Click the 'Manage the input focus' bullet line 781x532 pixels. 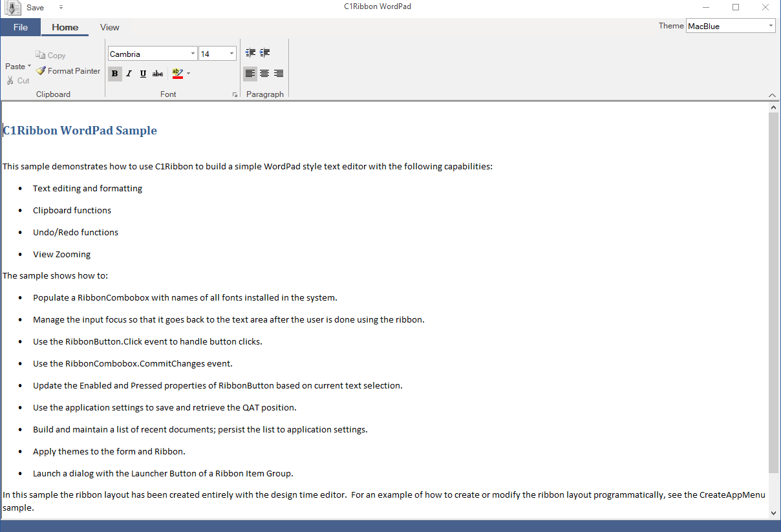229,319
